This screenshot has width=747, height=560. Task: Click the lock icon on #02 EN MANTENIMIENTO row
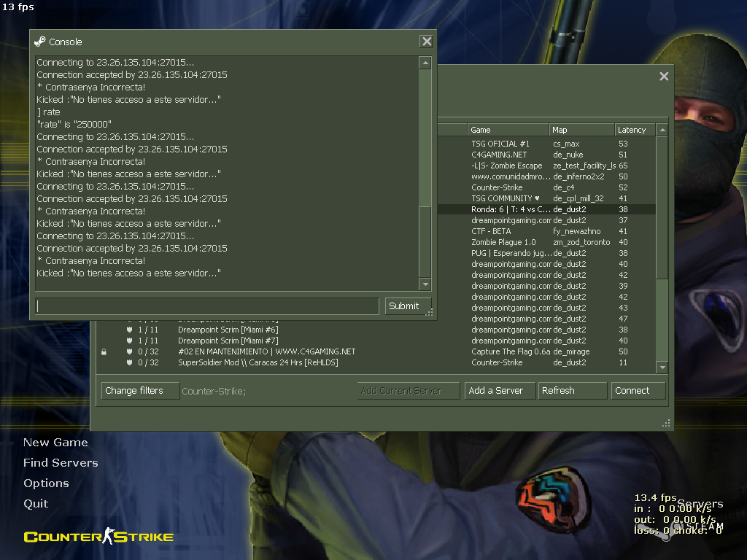[x=104, y=352]
